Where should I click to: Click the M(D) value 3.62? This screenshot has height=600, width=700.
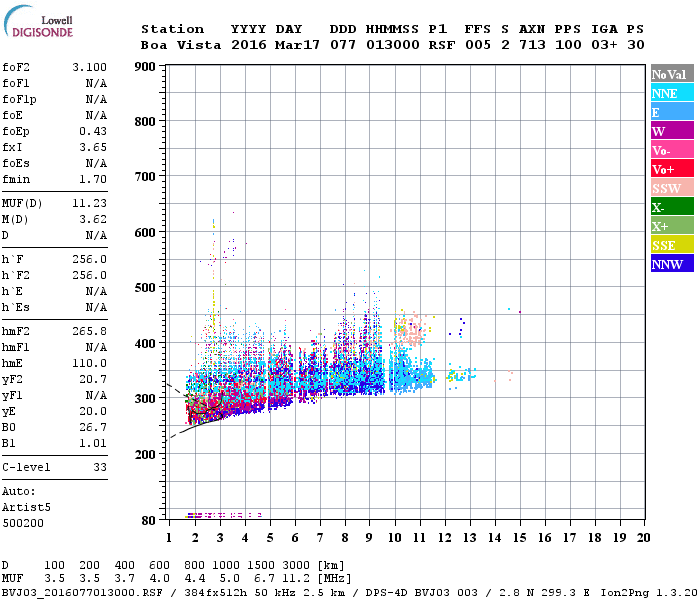93,220
